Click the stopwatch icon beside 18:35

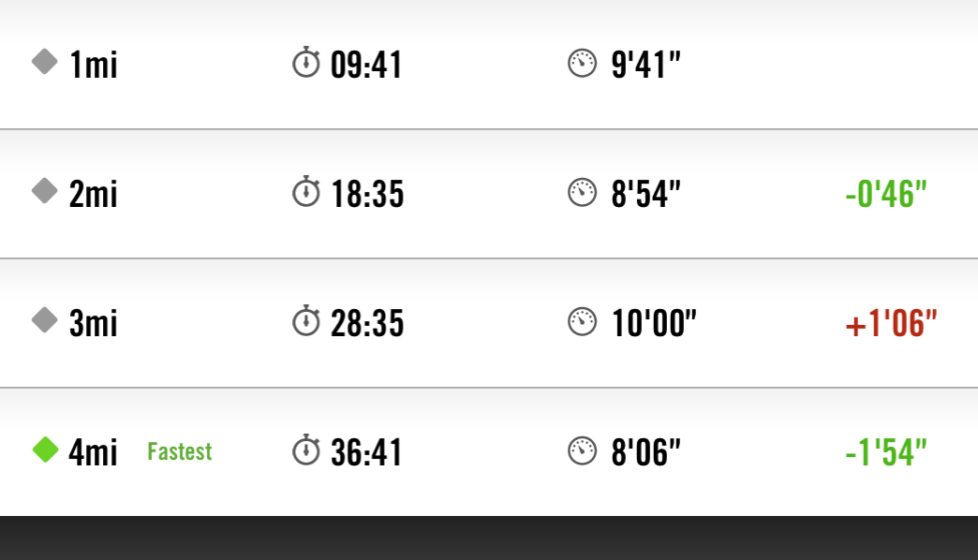click(x=306, y=191)
